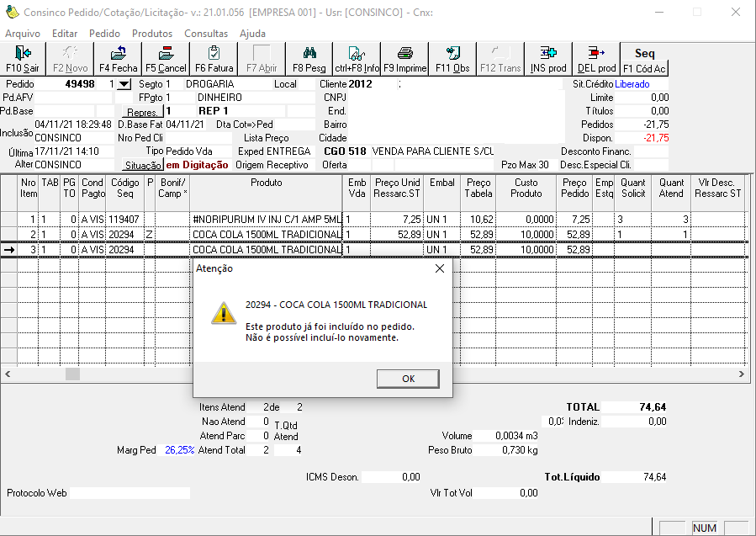Screen dimensions: 756x536
Task: Click the Liberado credit status text
Action: click(x=632, y=84)
